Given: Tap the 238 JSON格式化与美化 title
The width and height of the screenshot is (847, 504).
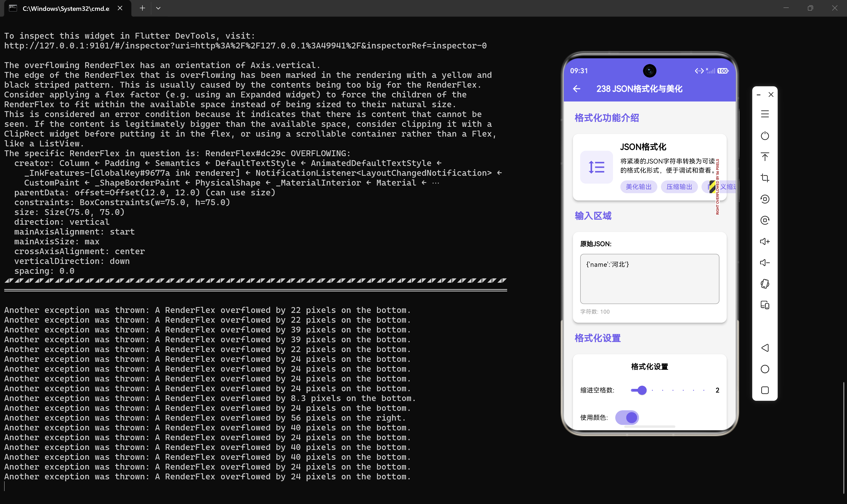Looking at the screenshot, I should [639, 89].
